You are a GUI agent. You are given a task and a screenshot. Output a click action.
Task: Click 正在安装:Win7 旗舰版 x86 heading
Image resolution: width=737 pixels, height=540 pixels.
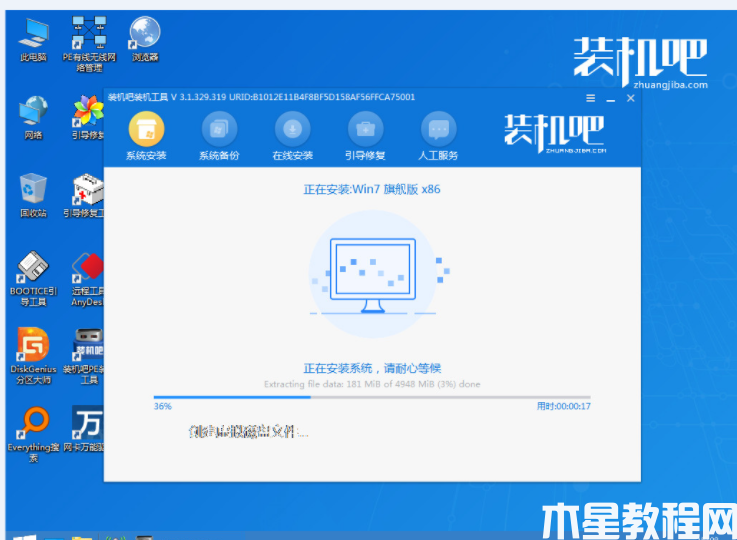(372, 189)
